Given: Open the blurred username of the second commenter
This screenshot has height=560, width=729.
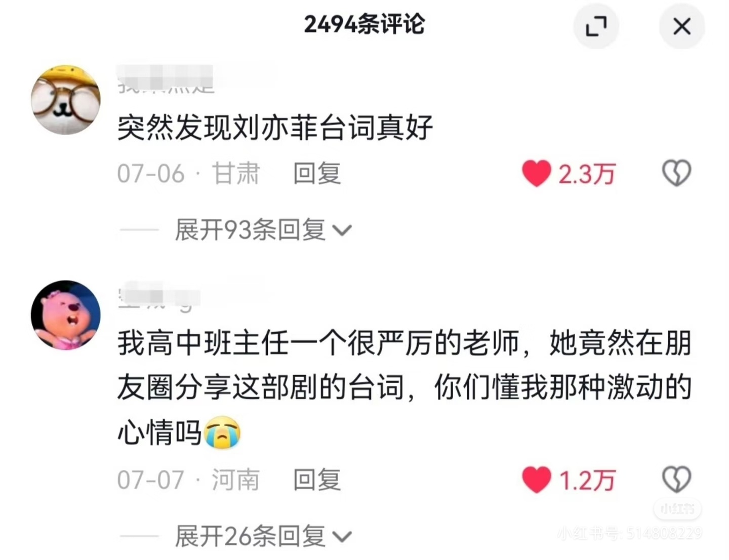Looking at the screenshot, I should tap(159, 295).
